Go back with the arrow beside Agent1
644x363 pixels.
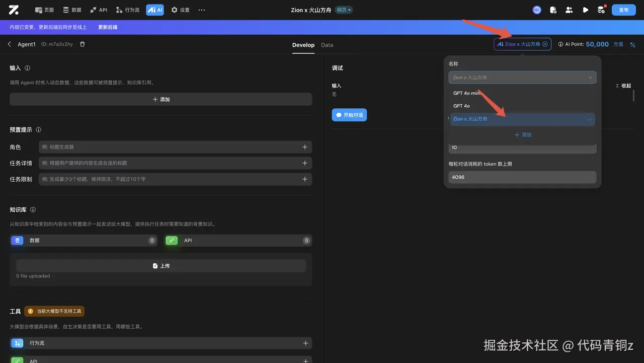coord(10,44)
